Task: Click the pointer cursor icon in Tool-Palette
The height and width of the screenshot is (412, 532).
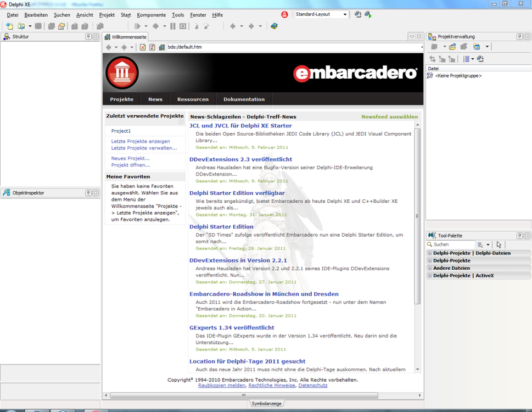Action: click(499, 244)
